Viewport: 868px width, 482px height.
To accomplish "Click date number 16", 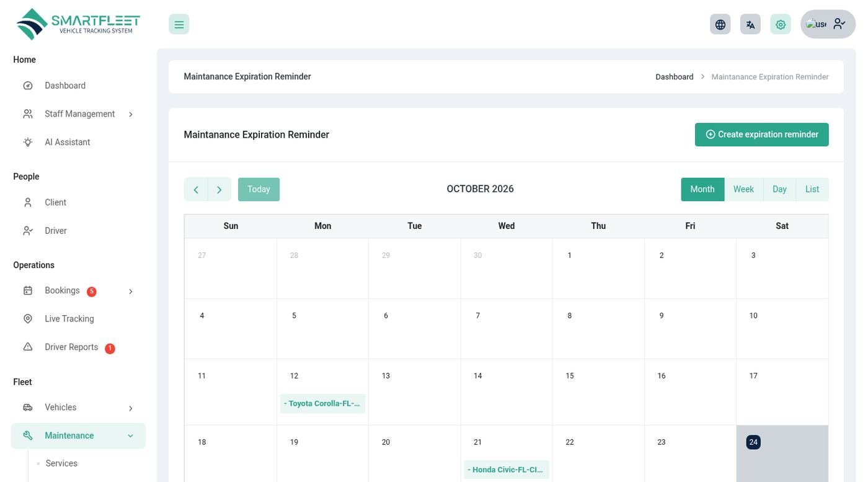I will coord(662,376).
